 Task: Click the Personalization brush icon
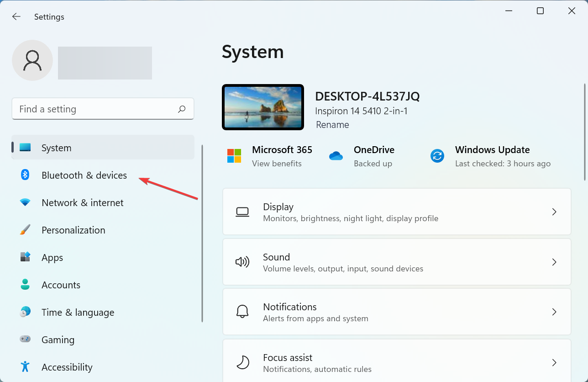click(x=24, y=230)
